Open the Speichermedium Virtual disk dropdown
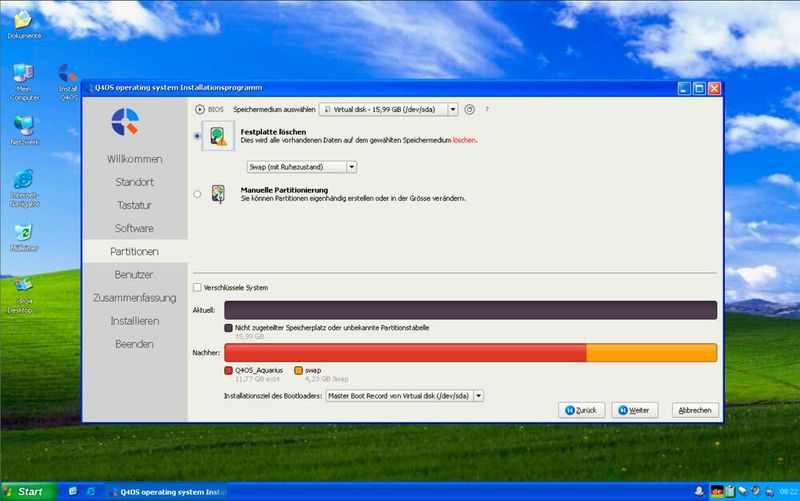 click(x=388, y=109)
